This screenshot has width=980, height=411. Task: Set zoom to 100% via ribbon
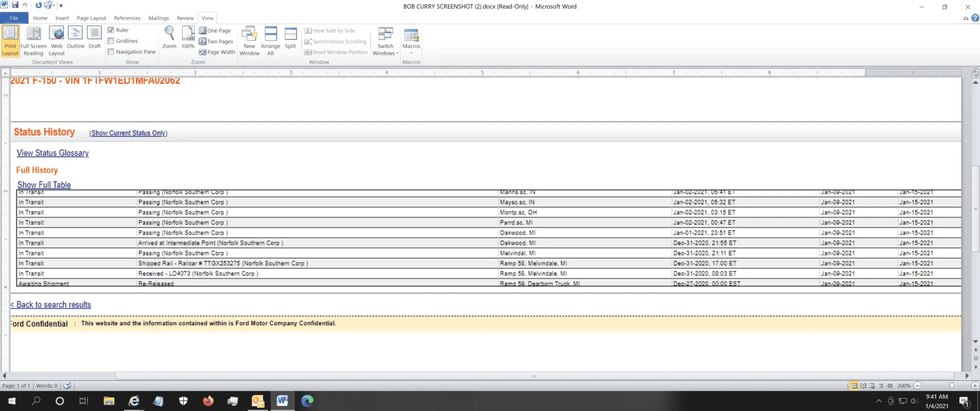188,38
